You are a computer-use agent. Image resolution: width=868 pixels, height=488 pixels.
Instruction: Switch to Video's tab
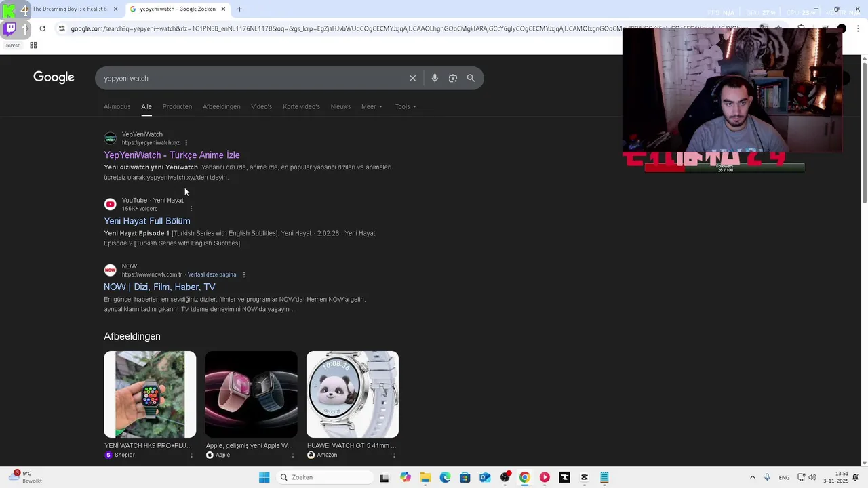(x=261, y=106)
